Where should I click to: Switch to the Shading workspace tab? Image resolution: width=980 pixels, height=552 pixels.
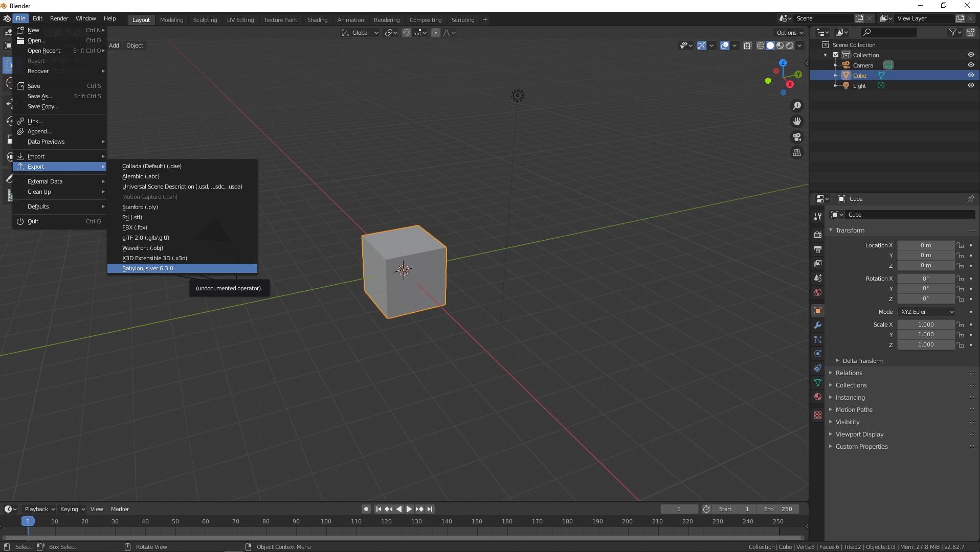[x=317, y=20]
